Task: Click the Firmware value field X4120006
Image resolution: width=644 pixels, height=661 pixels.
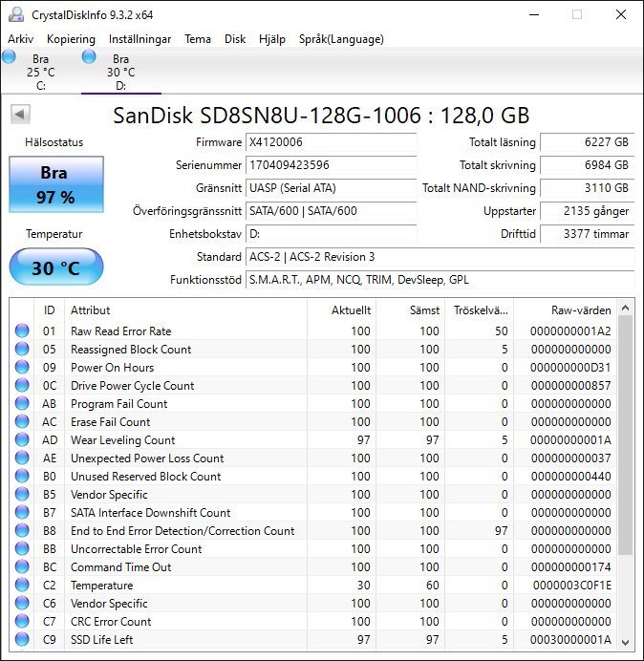Action: [331, 142]
